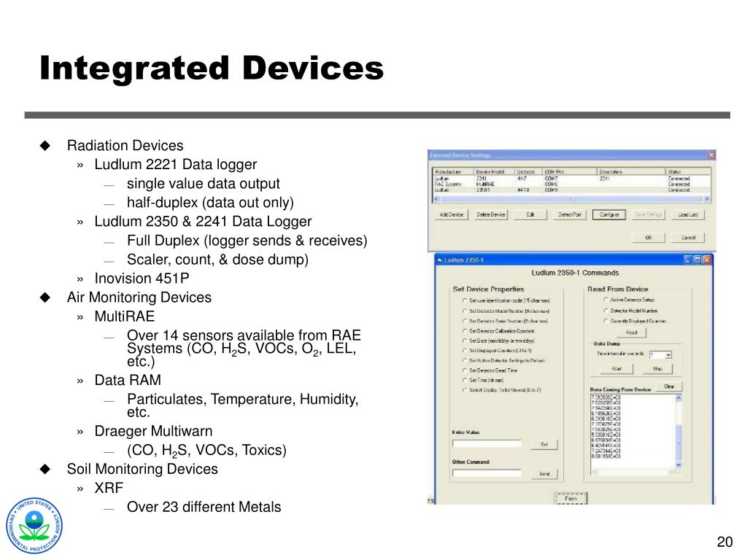Viewport: 747px width, 560px height.
Task: Click the Status column header
Action: pyautogui.click(x=688, y=171)
